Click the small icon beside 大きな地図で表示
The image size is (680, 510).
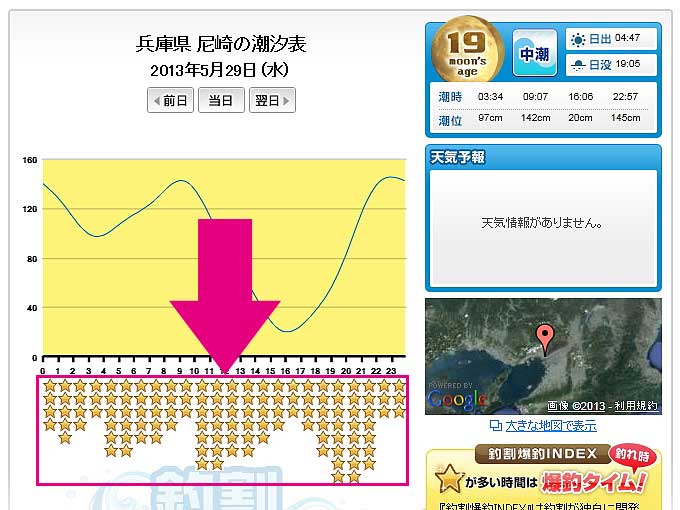(x=495, y=426)
